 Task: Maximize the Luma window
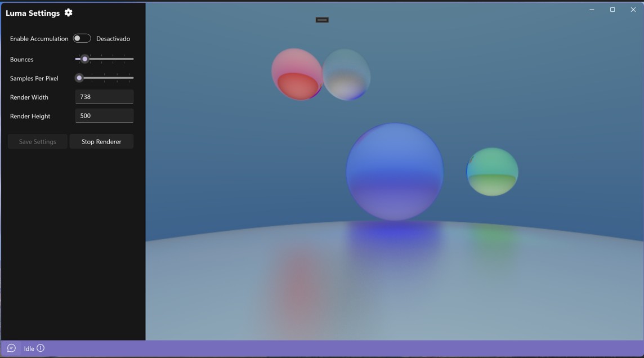click(x=612, y=10)
